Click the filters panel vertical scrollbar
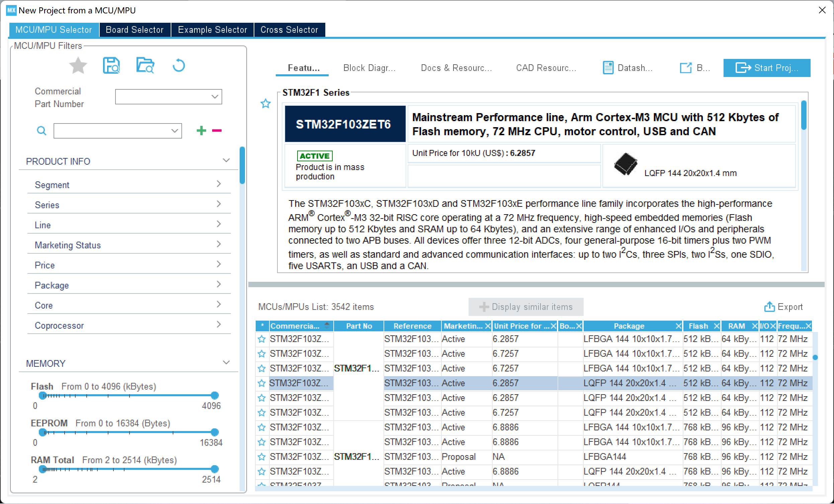Viewport: 834px width, 504px height. click(x=242, y=165)
